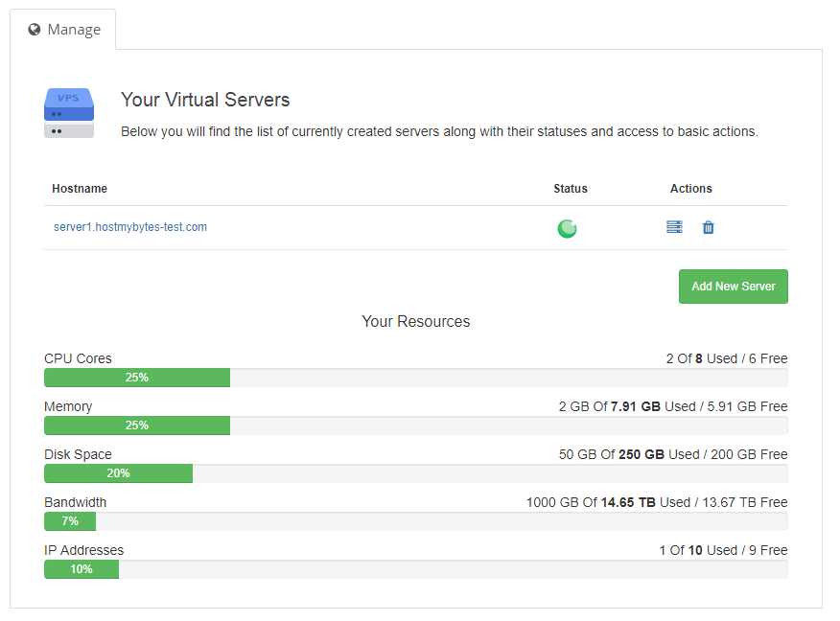Click the Hostname column header

pyautogui.click(x=80, y=189)
